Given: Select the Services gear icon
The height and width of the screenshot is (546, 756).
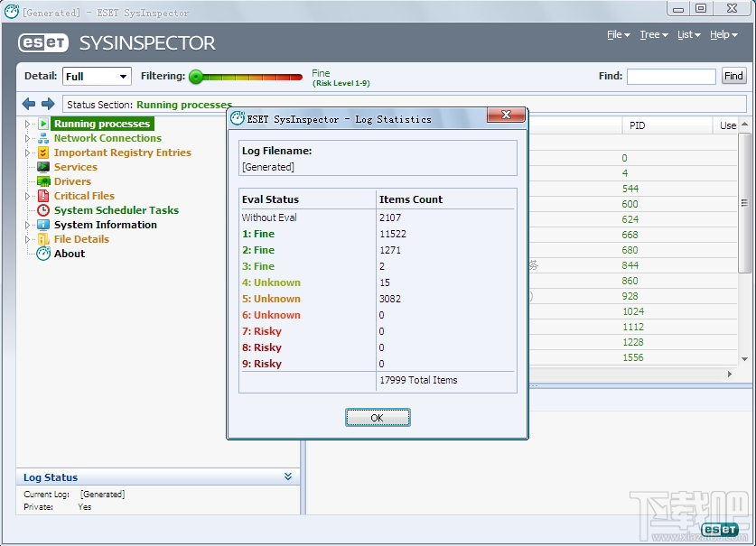Looking at the screenshot, I should 43,167.
